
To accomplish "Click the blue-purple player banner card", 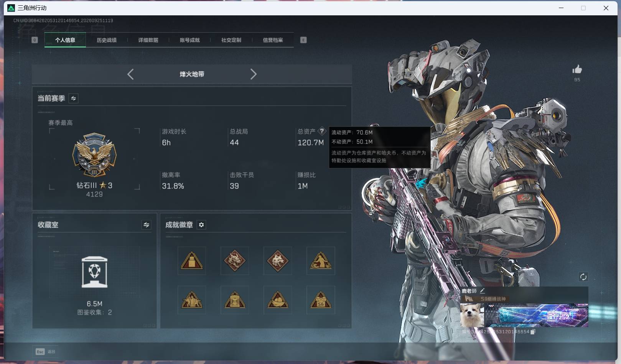I will pos(537,315).
